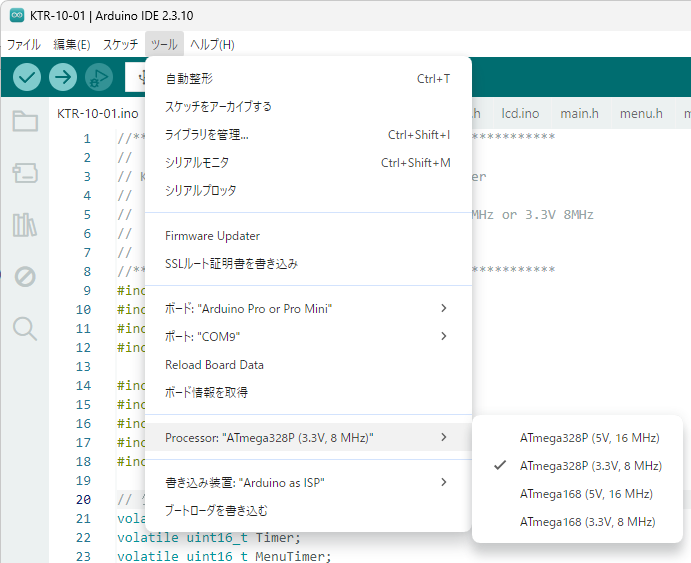Choose ATmega168 (3.3V, 8 MHz) processor
691x563 pixels.
tap(577, 522)
